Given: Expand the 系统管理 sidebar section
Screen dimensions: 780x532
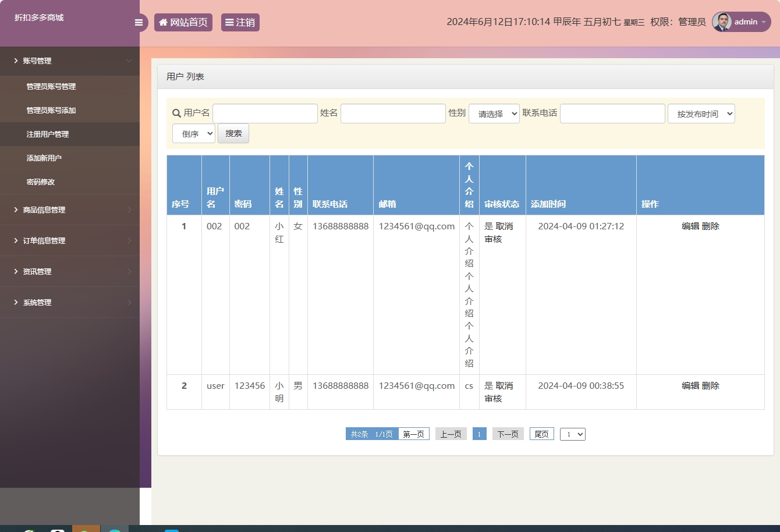Looking at the screenshot, I should pos(38,302).
